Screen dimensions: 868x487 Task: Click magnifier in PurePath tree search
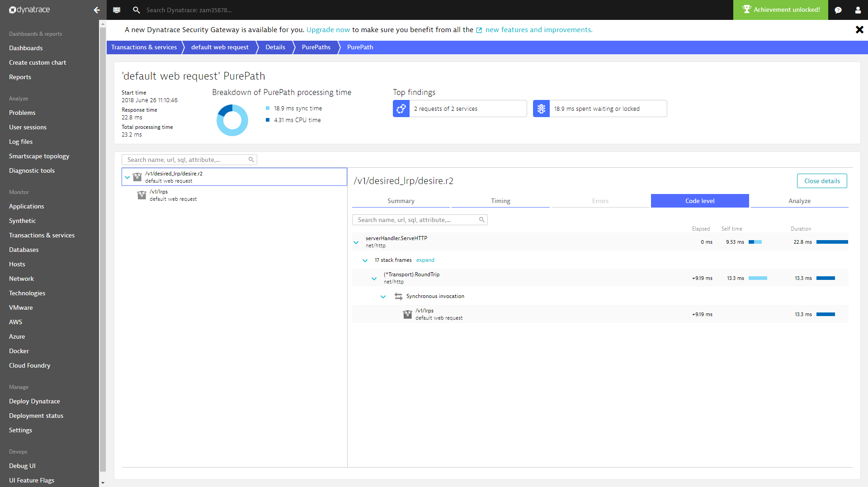point(251,160)
